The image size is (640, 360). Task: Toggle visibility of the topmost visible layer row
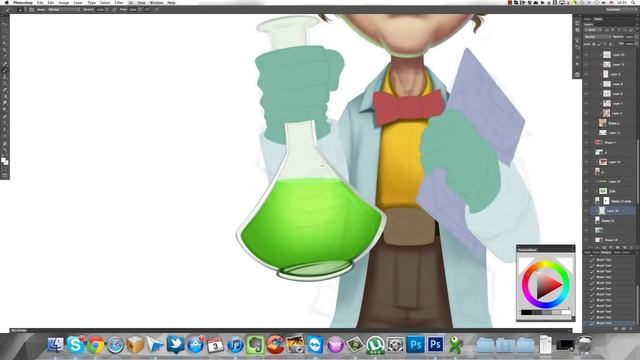pos(587,54)
